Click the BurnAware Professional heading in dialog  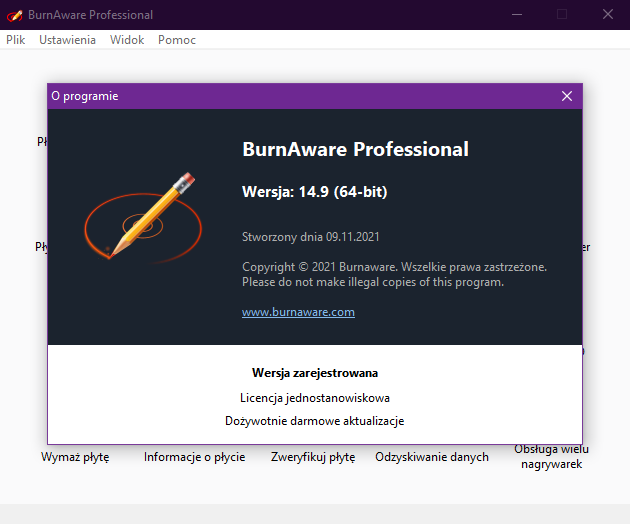click(356, 149)
